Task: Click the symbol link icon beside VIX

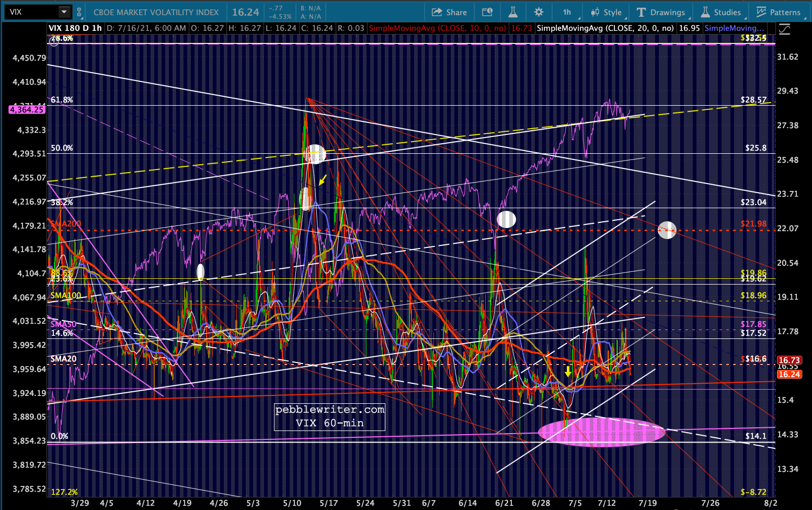Action: pos(79,12)
